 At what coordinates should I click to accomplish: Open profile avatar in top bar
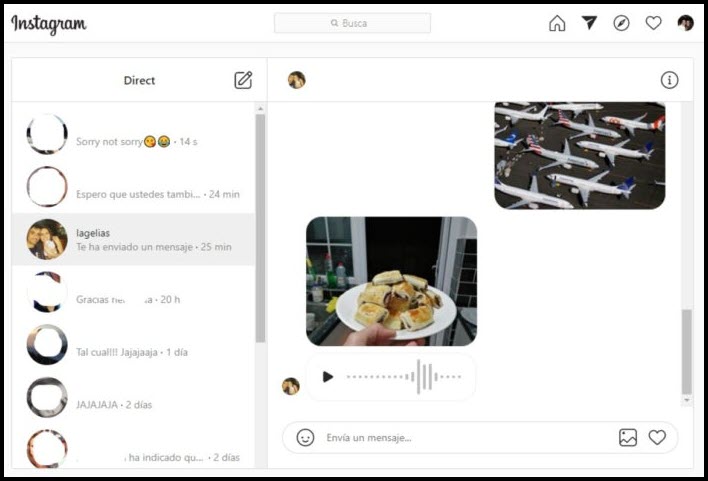(x=685, y=23)
